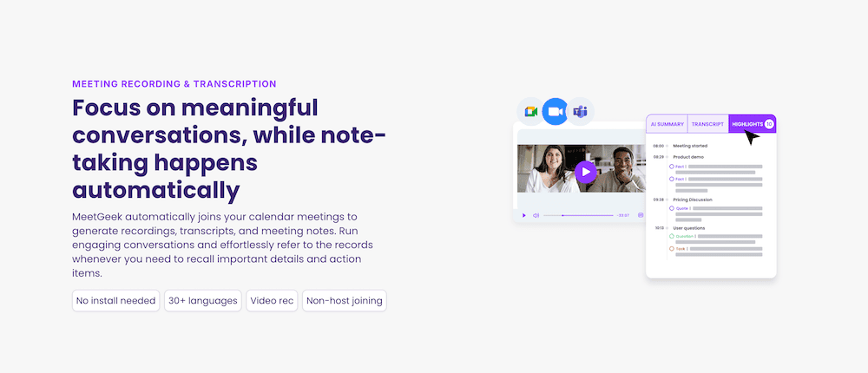Click the MeetGeek description paragraph
Viewport: 868px width, 373px height.
click(222, 244)
